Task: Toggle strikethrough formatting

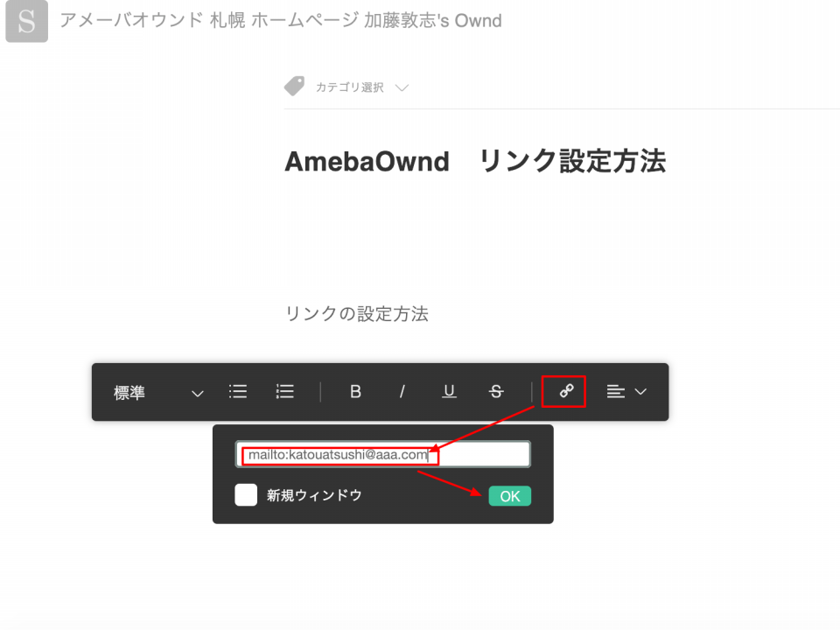Action: [496, 392]
